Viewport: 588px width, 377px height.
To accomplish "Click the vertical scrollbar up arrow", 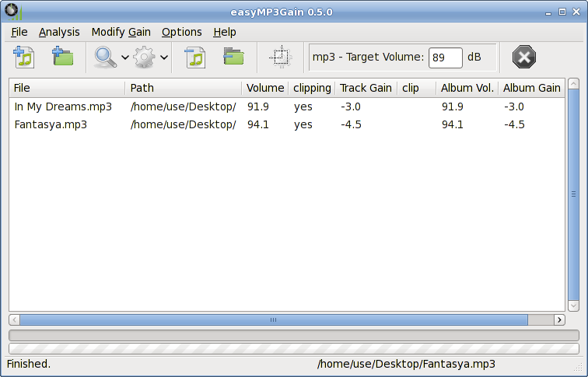I will pyautogui.click(x=573, y=84).
